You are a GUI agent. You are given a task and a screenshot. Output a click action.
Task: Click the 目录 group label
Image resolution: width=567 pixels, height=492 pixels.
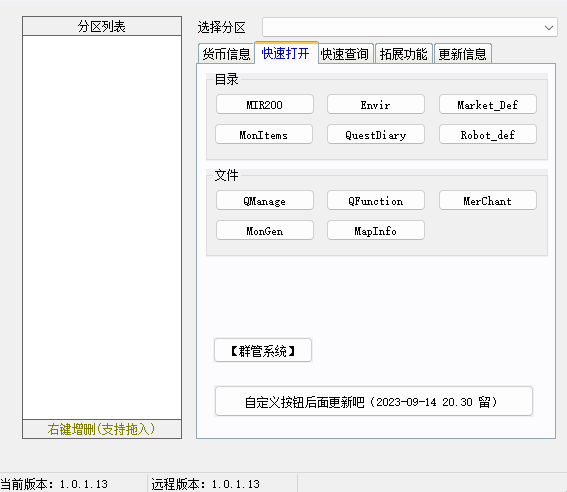point(226,79)
